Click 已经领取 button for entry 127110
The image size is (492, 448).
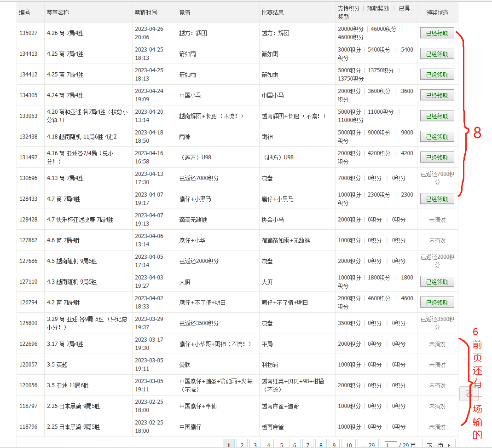437,282
